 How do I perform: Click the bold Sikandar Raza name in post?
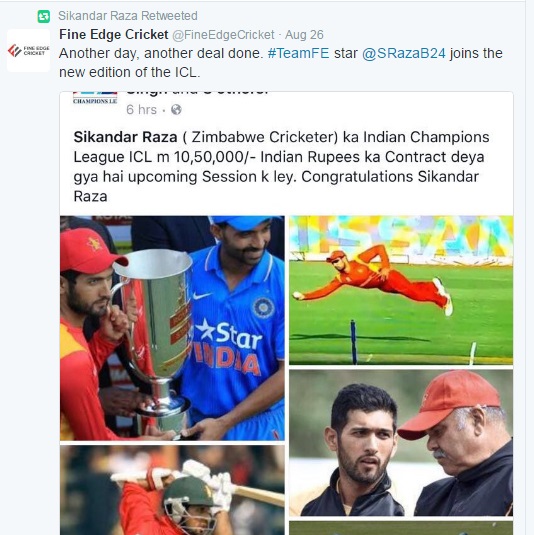coord(126,137)
